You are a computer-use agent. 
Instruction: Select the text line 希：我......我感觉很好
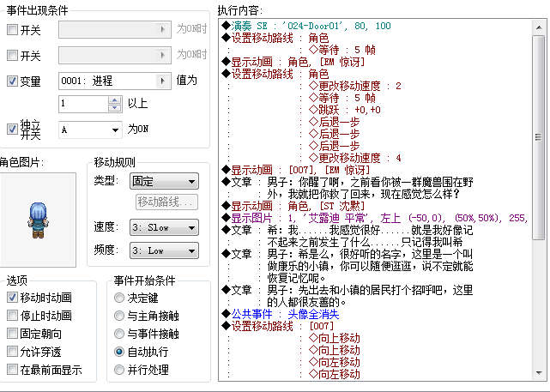(x=348, y=230)
